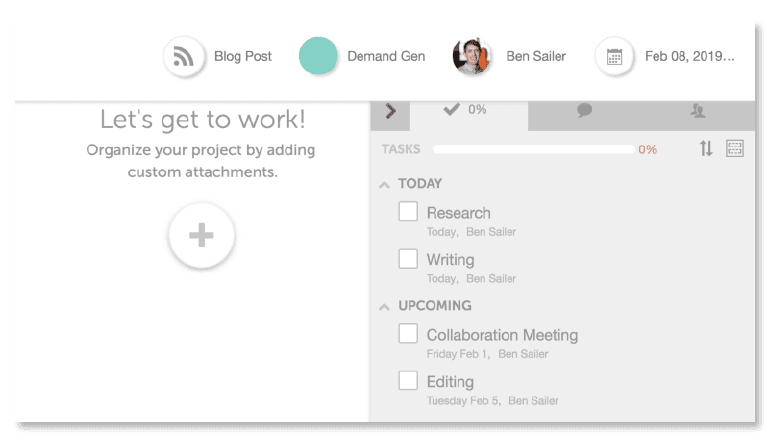This screenshot has width=770, height=448.
Task: Check the Writing task checkbox
Action: click(408, 258)
